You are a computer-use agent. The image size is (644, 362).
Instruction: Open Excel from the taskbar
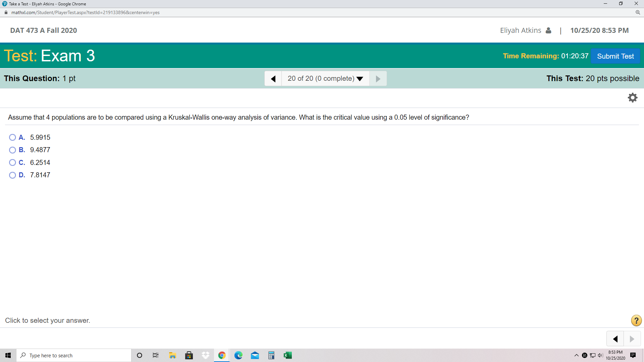pyautogui.click(x=288, y=355)
